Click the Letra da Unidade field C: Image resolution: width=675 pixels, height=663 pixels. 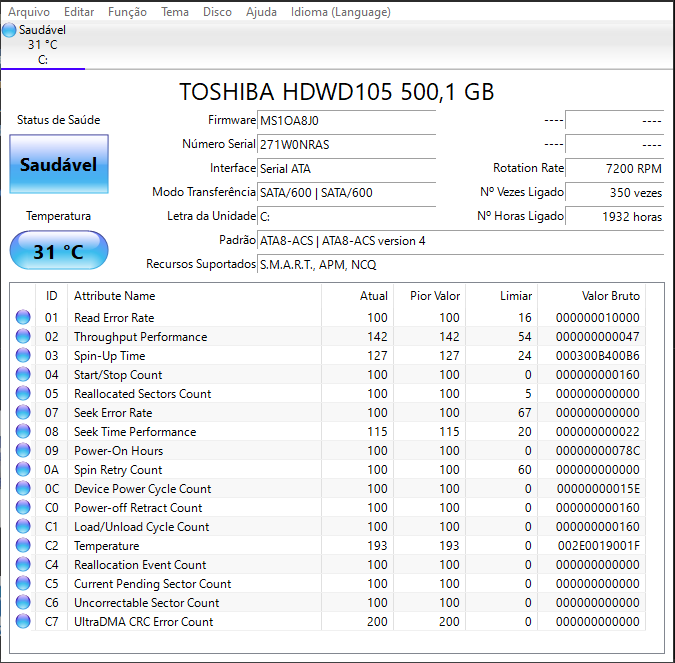click(x=347, y=217)
